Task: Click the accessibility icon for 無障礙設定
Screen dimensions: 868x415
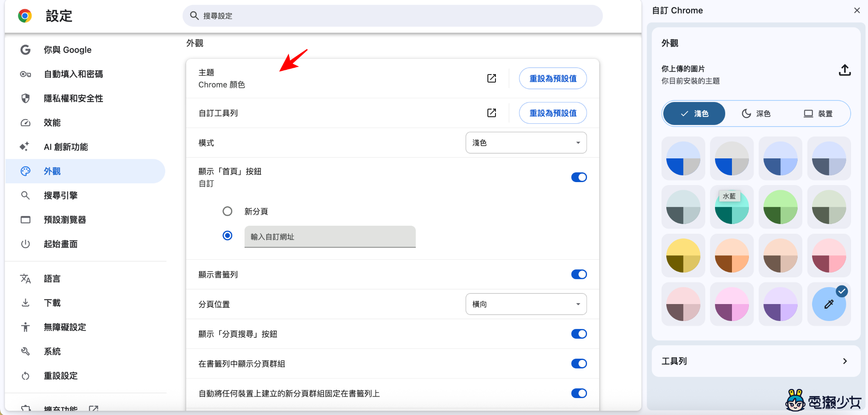Action: (x=25, y=327)
